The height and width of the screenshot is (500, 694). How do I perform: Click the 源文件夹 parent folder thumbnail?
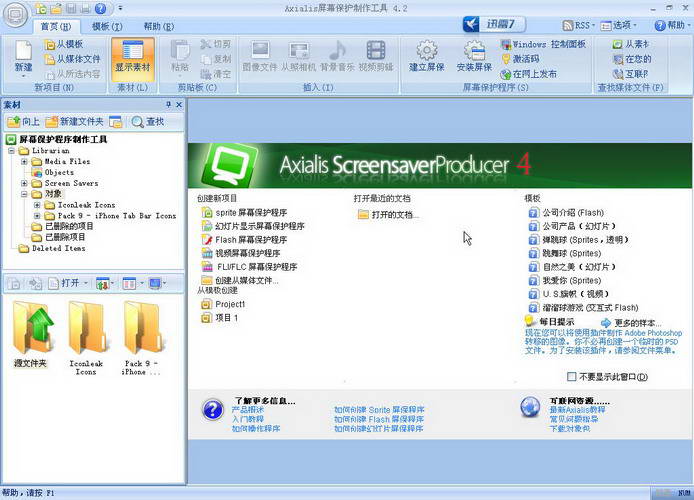pos(31,327)
